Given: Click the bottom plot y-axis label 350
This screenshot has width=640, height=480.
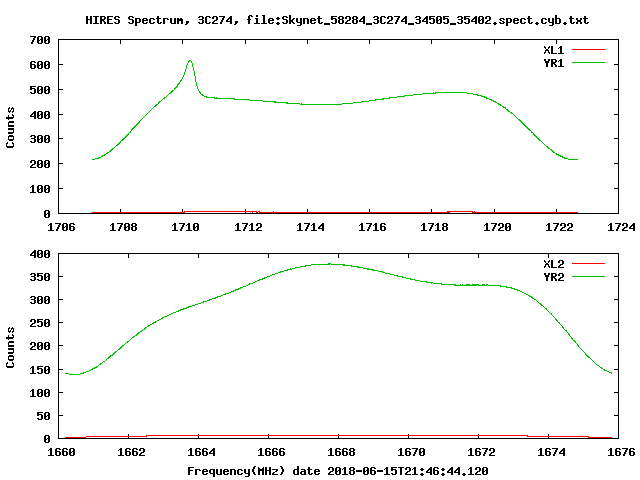Looking at the screenshot, I should click(40, 277).
